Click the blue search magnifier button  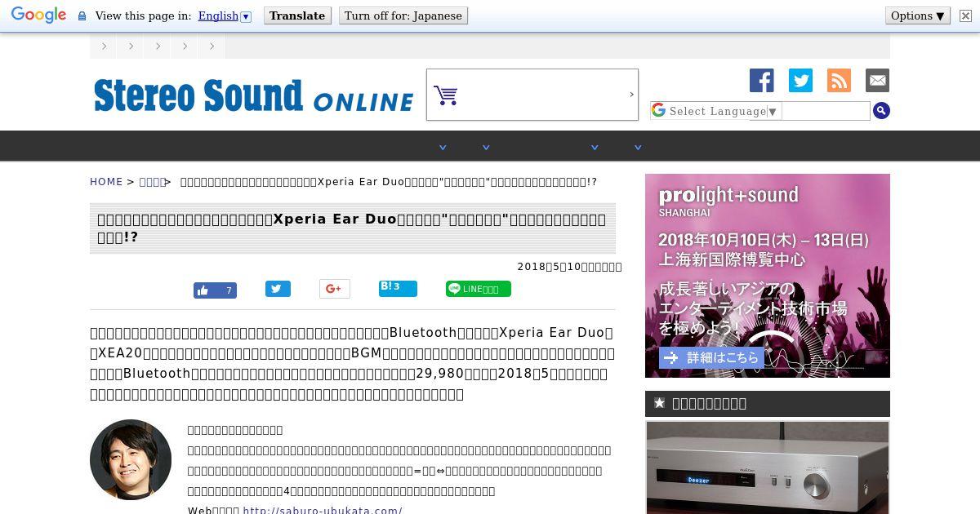coord(881,111)
